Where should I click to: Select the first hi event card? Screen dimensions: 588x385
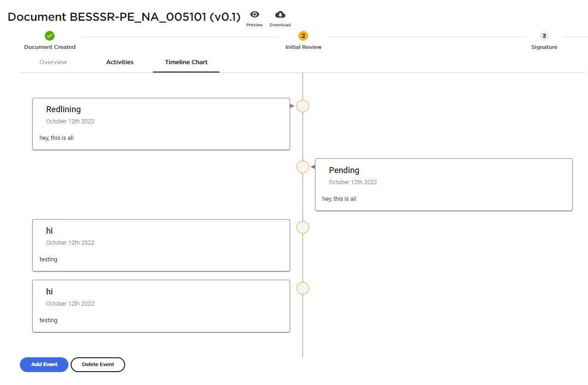[x=161, y=245]
